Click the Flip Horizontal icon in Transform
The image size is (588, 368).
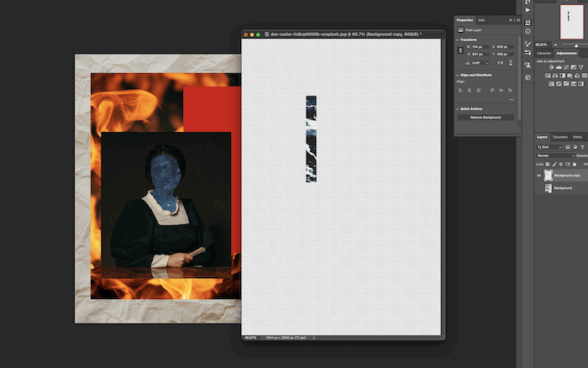tap(501, 63)
